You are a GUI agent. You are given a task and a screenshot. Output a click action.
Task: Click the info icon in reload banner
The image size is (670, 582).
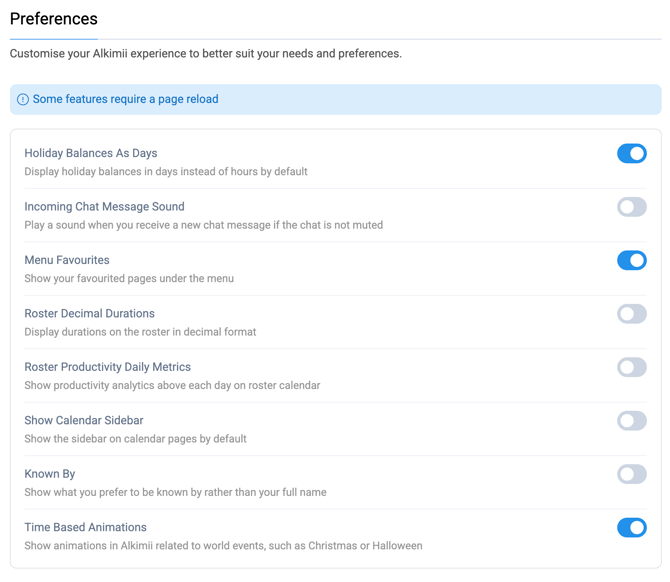[23, 100]
